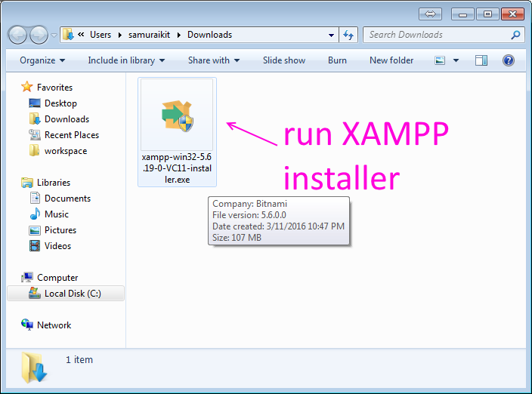This screenshot has width=532, height=394.
Task: Click the blue Help question mark icon
Action: click(x=509, y=60)
